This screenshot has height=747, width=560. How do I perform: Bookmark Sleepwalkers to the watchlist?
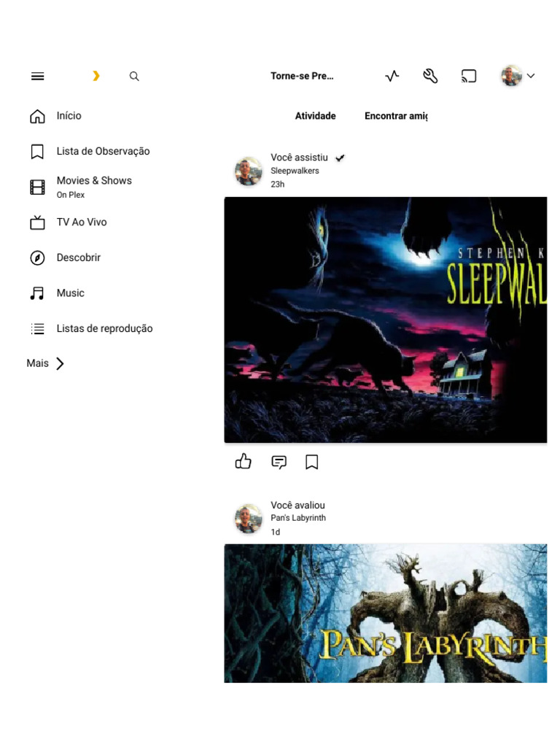coord(312,462)
